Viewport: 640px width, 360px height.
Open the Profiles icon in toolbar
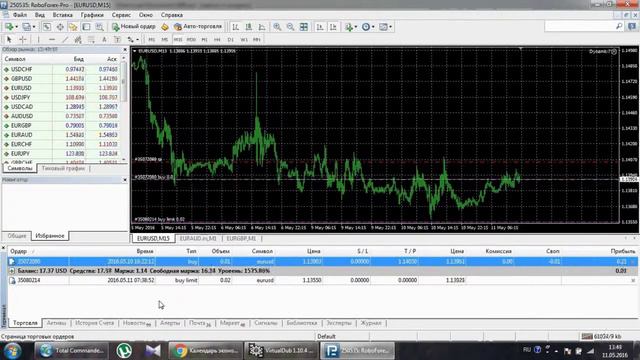point(26,27)
